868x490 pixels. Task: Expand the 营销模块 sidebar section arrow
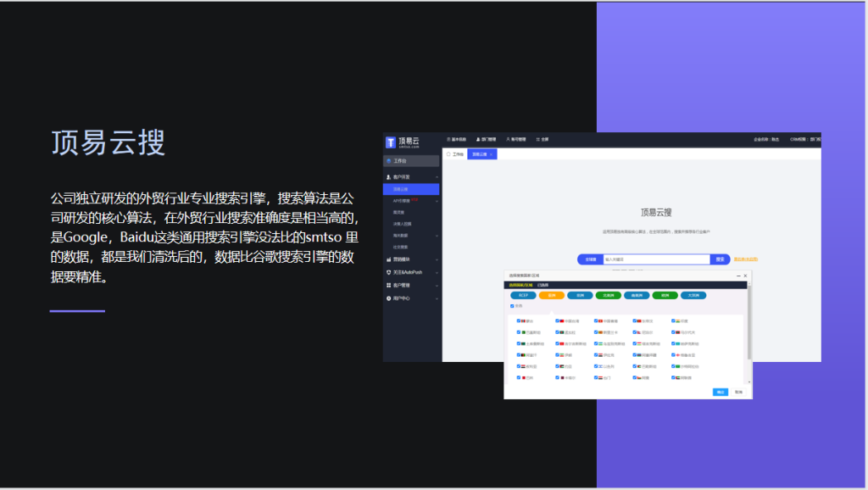(x=437, y=259)
